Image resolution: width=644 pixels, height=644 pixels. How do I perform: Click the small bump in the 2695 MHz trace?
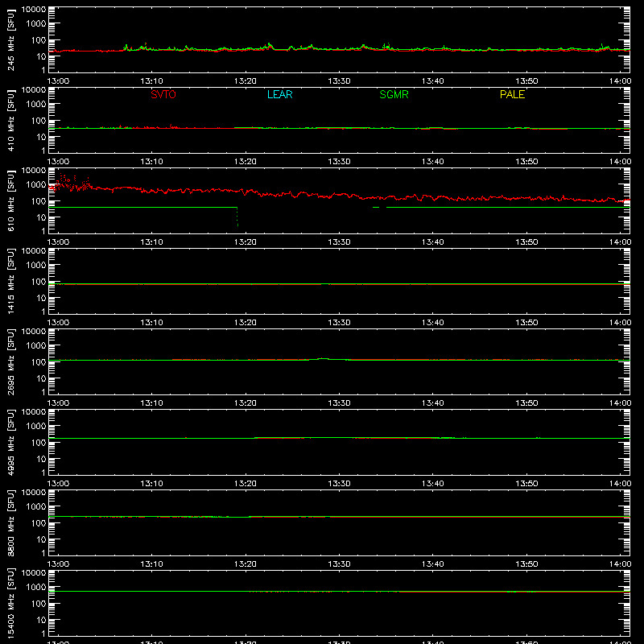click(x=324, y=359)
